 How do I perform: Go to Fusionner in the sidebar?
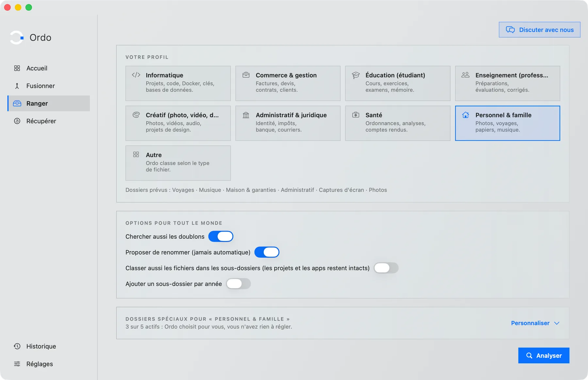coord(48,86)
